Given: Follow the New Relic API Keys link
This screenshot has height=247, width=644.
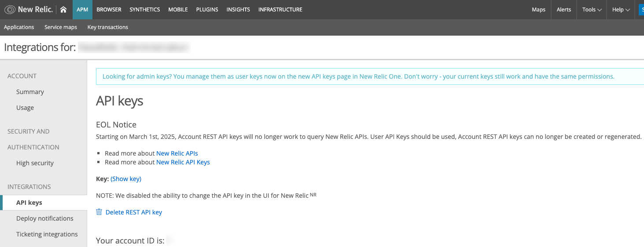Looking at the screenshot, I should pyautogui.click(x=183, y=162).
